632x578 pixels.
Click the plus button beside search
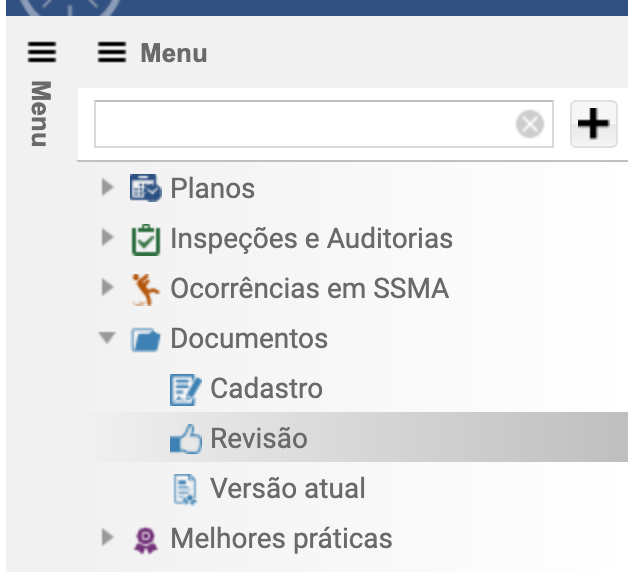pos(593,124)
